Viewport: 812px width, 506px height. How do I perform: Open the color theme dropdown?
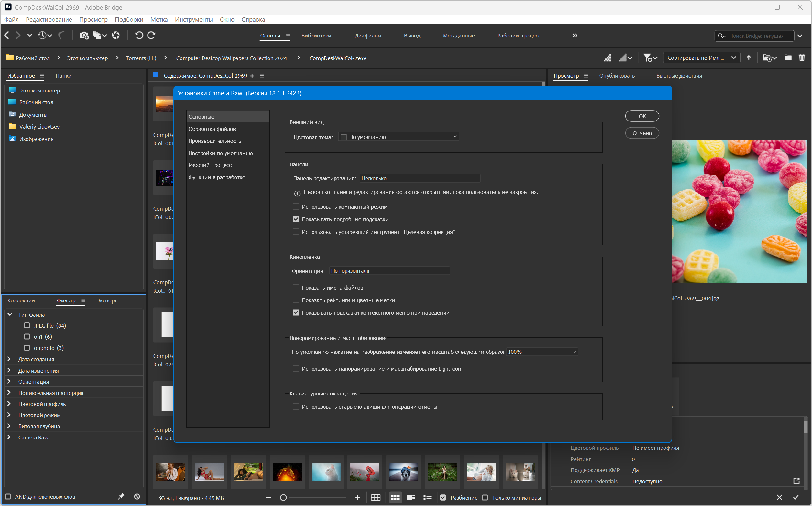point(399,137)
